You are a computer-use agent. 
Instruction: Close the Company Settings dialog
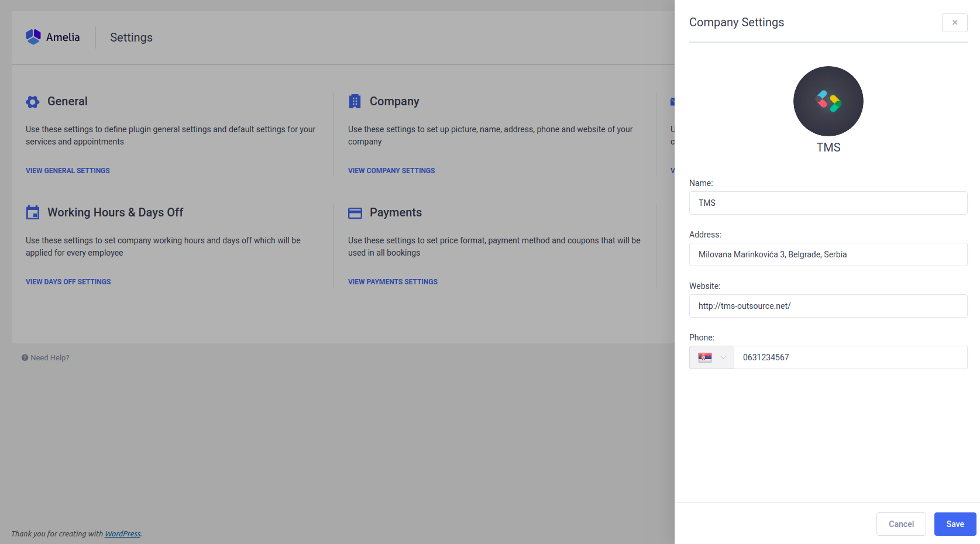[x=954, y=22]
